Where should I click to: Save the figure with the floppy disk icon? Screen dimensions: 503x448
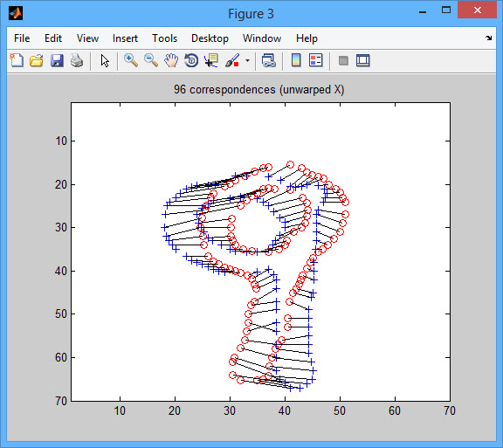tap(57, 60)
